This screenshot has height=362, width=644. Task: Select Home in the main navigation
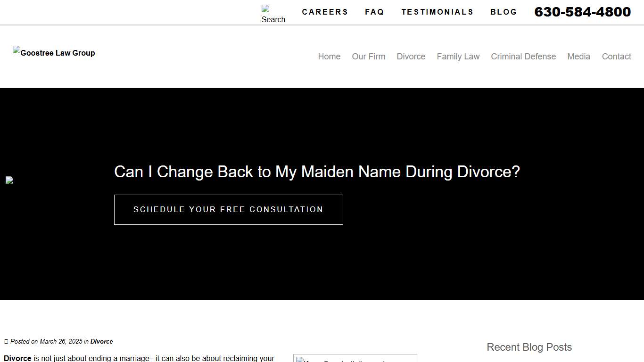[x=329, y=57]
